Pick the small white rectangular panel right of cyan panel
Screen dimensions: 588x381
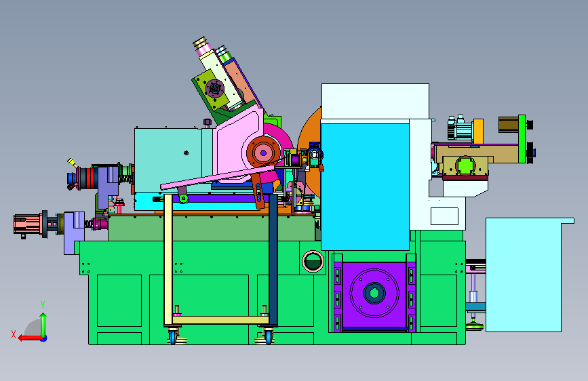click(x=444, y=216)
